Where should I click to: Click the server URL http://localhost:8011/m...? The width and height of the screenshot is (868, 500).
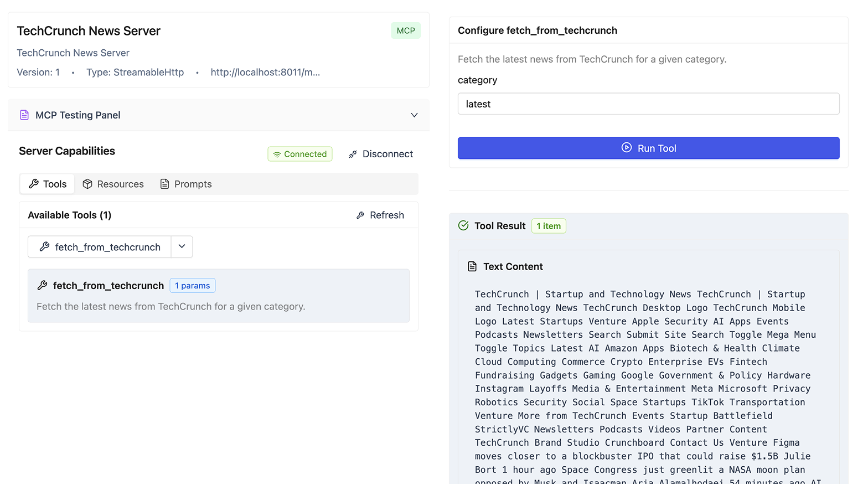point(265,73)
